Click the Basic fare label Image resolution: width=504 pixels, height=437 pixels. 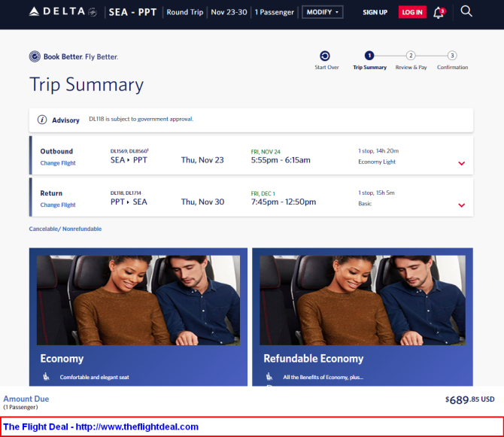pyautogui.click(x=365, y=203)
